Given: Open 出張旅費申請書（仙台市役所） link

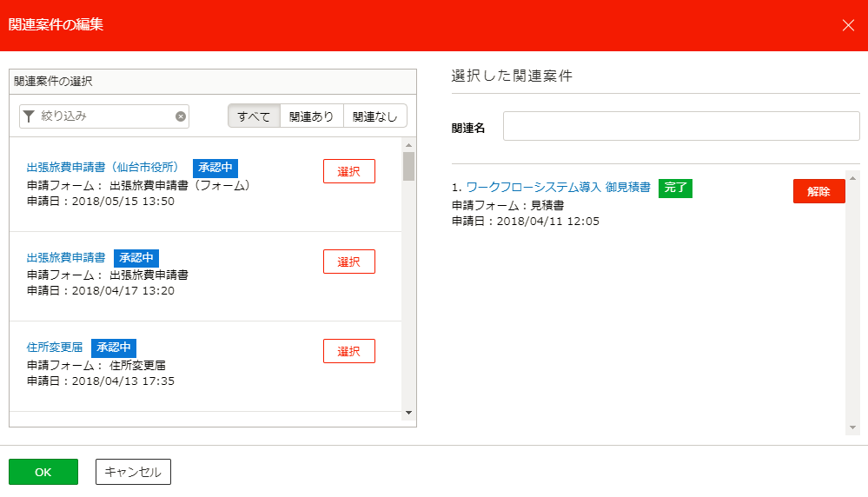Looking at the screenshot, I should [103, 167].
